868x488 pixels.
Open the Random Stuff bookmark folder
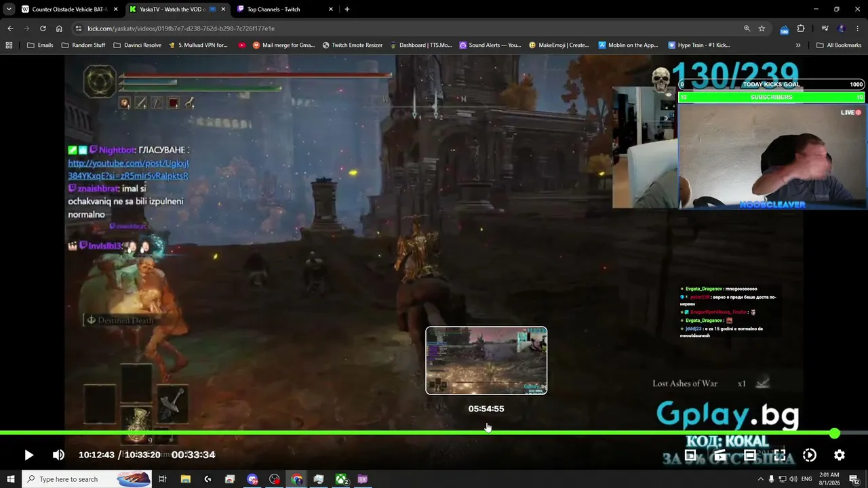[x=83, y=45]
